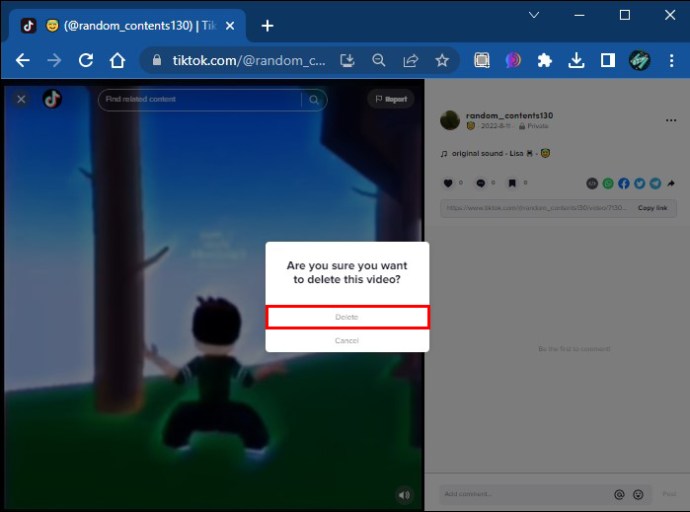The image size is (690, 512).
Task: Share the video to Telegram
Action: (655, 183)
